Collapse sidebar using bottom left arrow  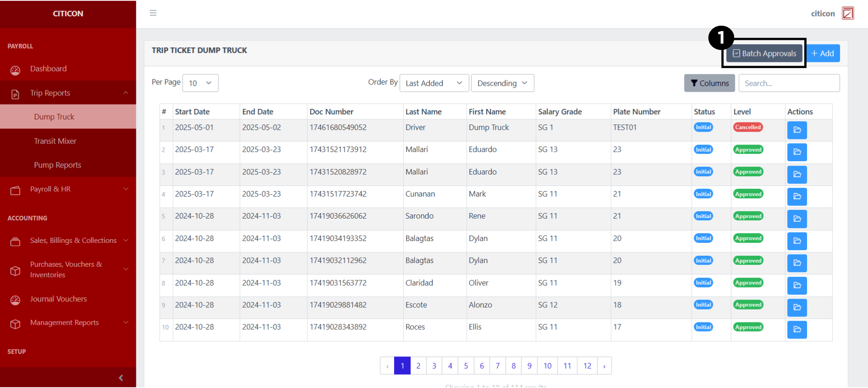(121, 378)
